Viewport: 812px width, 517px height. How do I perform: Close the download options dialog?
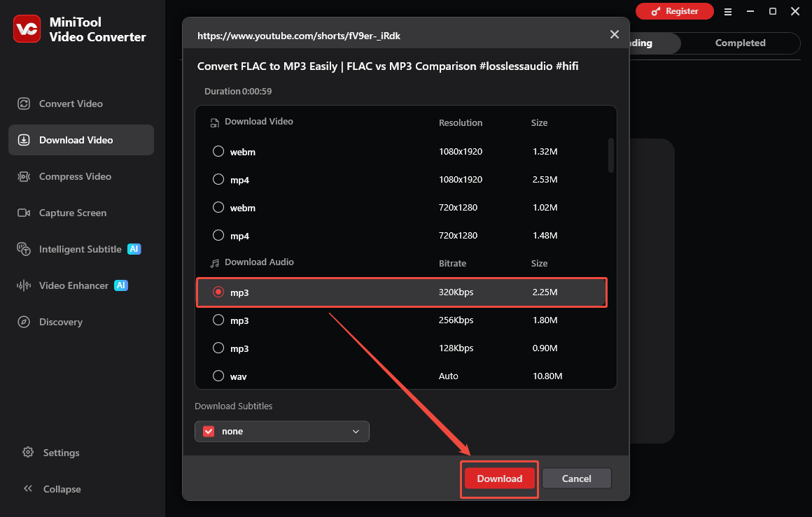pos(614,34)
